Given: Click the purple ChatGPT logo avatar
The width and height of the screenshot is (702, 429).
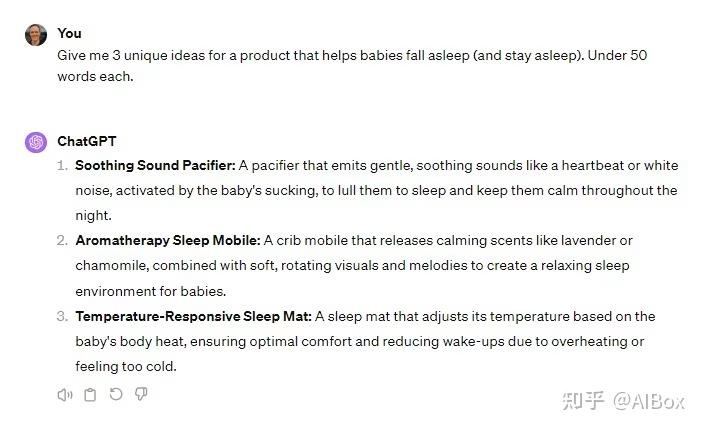Looking at the screenshot, I should point(36,142).
